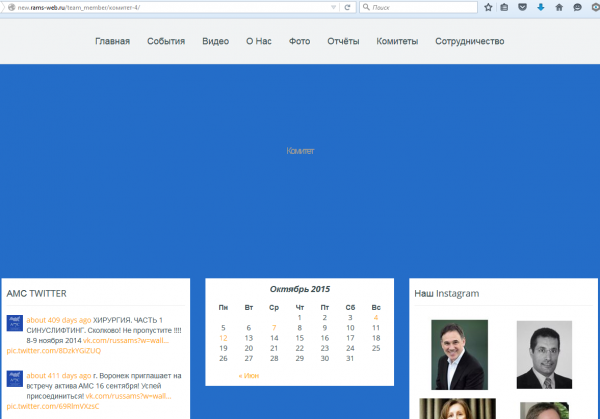The height and width of the screenshot is (419, 600).
Task: Go to previous month via « Июн
Action: (249, 376)
